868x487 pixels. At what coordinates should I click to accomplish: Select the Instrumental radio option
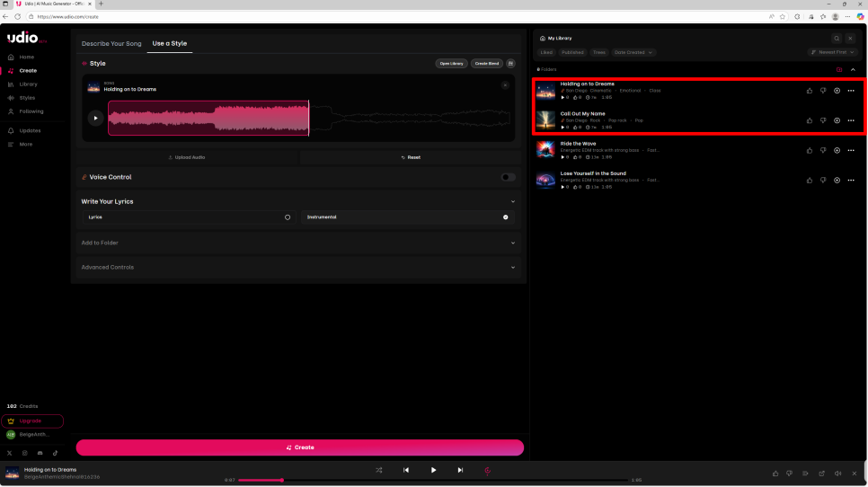coord(505,217)
